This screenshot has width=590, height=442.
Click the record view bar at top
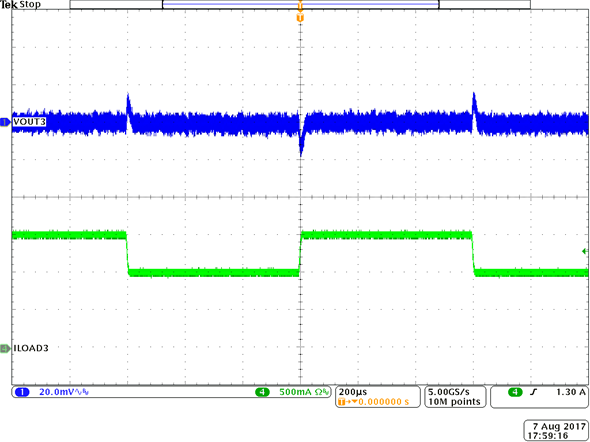click(x=300, y=5)
